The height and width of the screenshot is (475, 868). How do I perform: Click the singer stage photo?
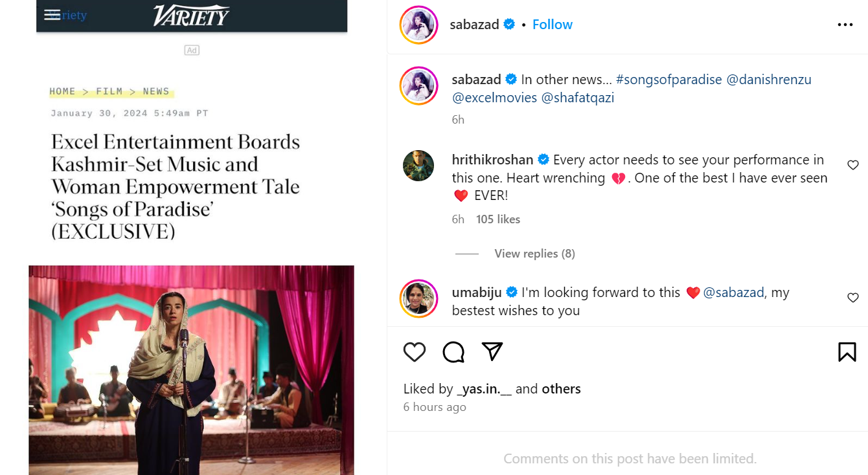point(191,370)
